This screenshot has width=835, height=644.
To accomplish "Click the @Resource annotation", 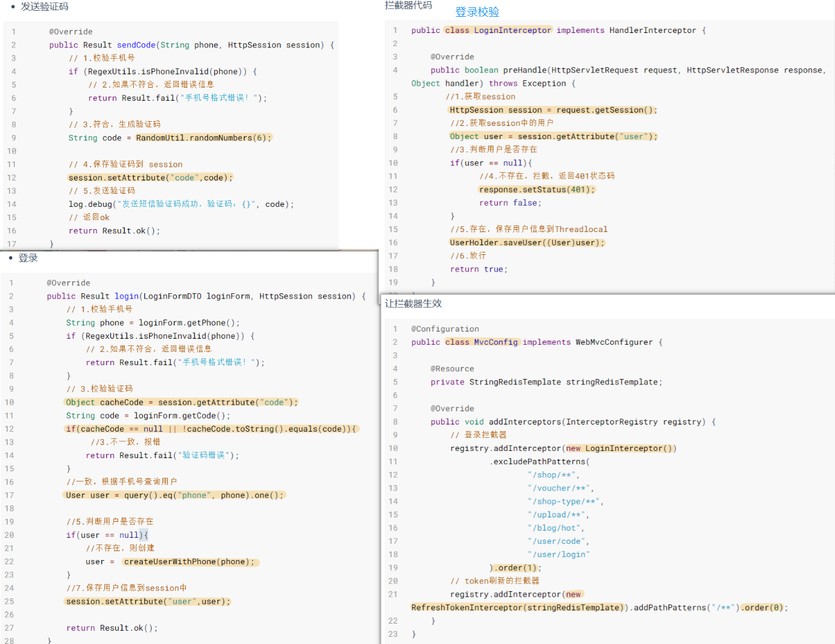I will coord(453,369).
